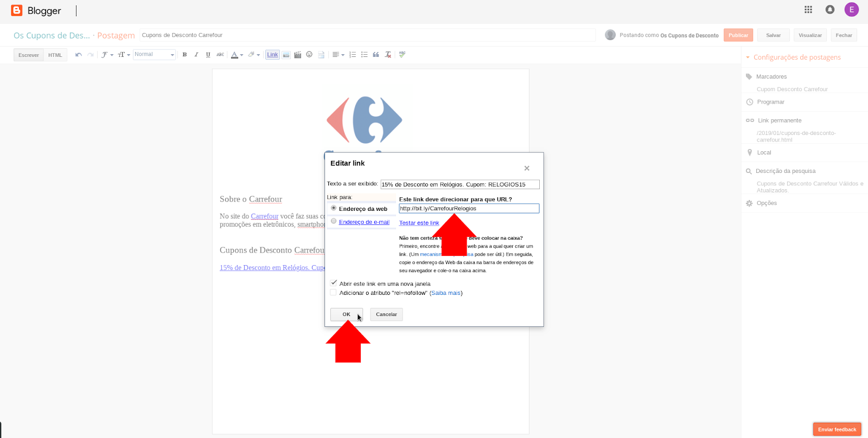The width and height of the screenshot is (868, 438).
Task: Open the text alignment dropdown
Action: pos(339,55)
